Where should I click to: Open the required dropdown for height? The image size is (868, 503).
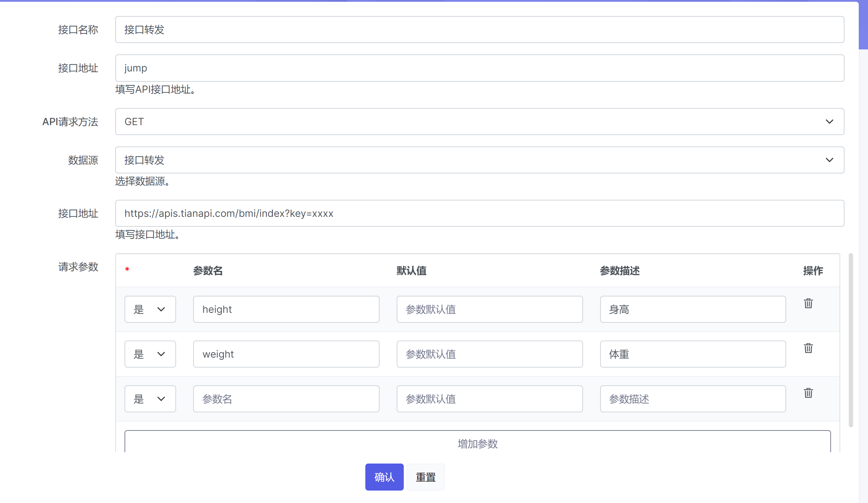pos(150,309)
